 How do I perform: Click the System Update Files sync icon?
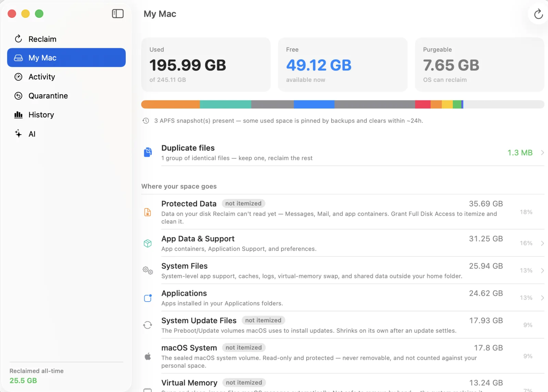click(148, 325)
